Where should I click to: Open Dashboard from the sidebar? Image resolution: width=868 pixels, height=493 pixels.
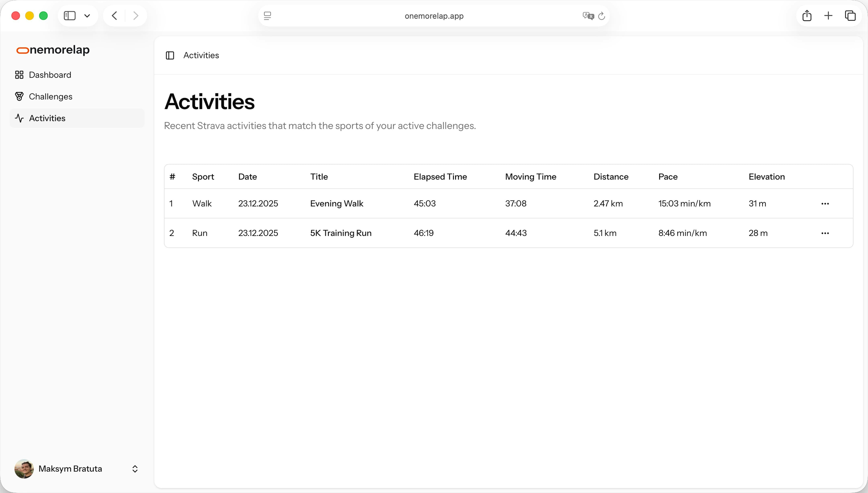(x=50, y=75)
